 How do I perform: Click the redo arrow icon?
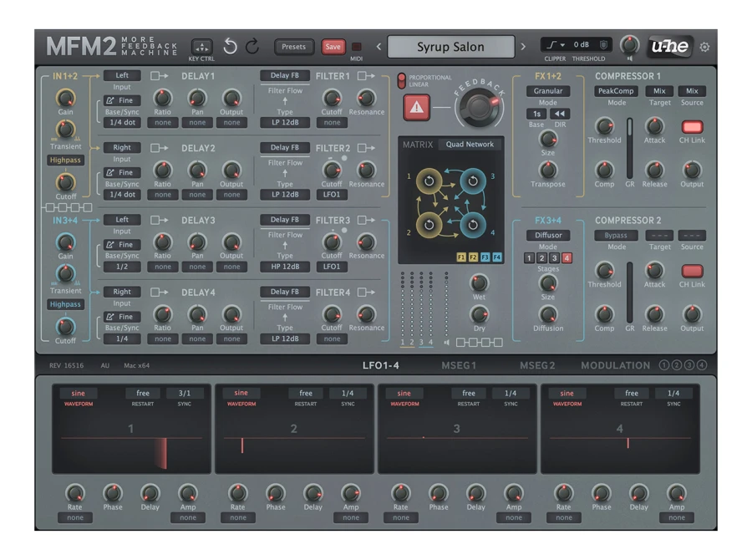coord(252,47)
